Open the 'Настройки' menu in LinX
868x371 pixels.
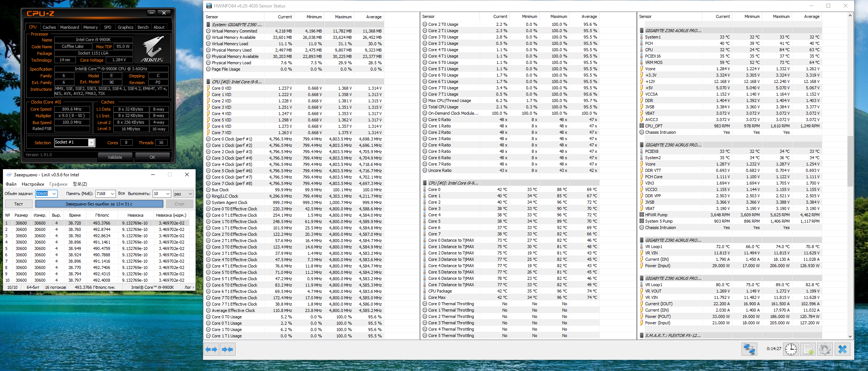tap(33, 184)
